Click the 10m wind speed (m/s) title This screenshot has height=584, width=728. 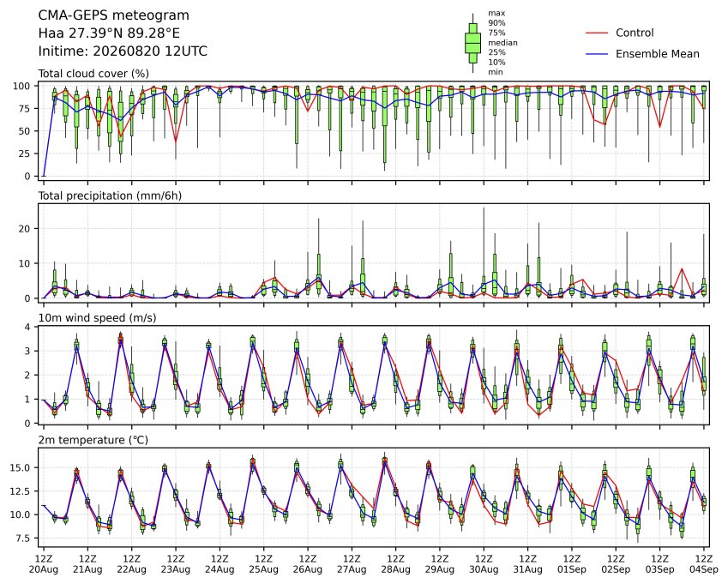(x=97, y=318)
